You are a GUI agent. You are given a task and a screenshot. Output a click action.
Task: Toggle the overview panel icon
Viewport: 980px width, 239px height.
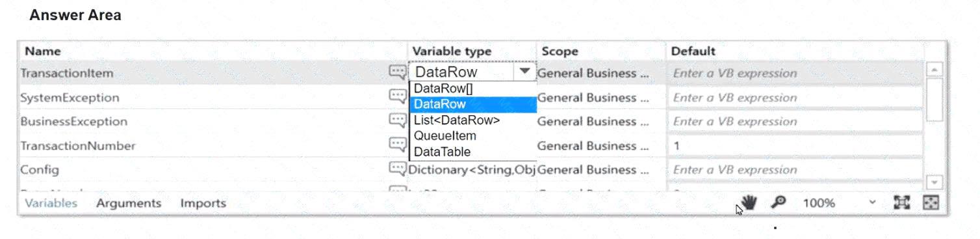click(x=931, y=203)
